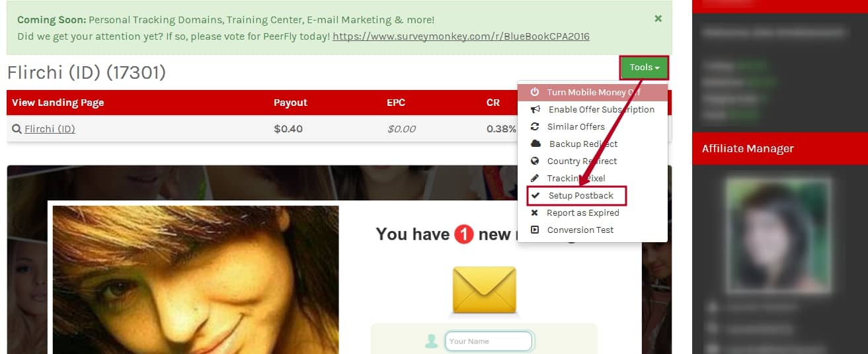Dismiss the green Coming Soon notice
This screenshot has width=868, height=354.
pyautogui.click(x=658, y=19)
